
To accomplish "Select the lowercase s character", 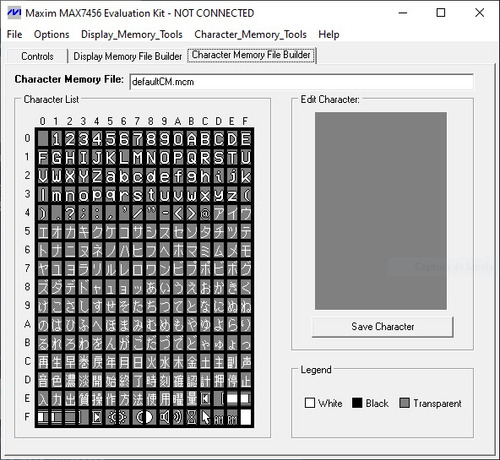I will (138, 194).
